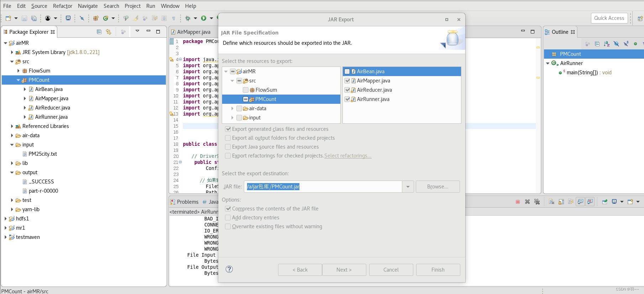The height and width of the screenshot is (294, 644).
Task: Expand input folder in export dialog tree
Action: [232, 118]
